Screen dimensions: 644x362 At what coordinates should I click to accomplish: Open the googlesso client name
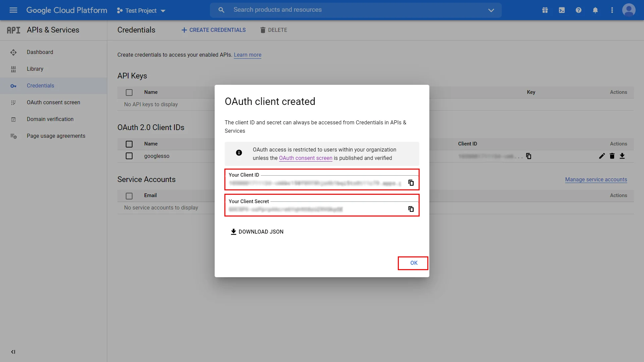click(157, 156)
